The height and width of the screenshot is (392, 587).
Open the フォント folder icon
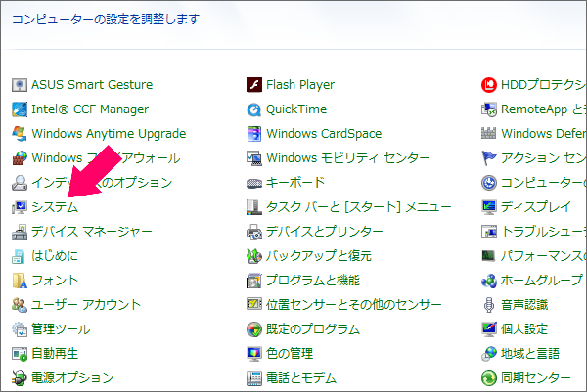point(20,281)
